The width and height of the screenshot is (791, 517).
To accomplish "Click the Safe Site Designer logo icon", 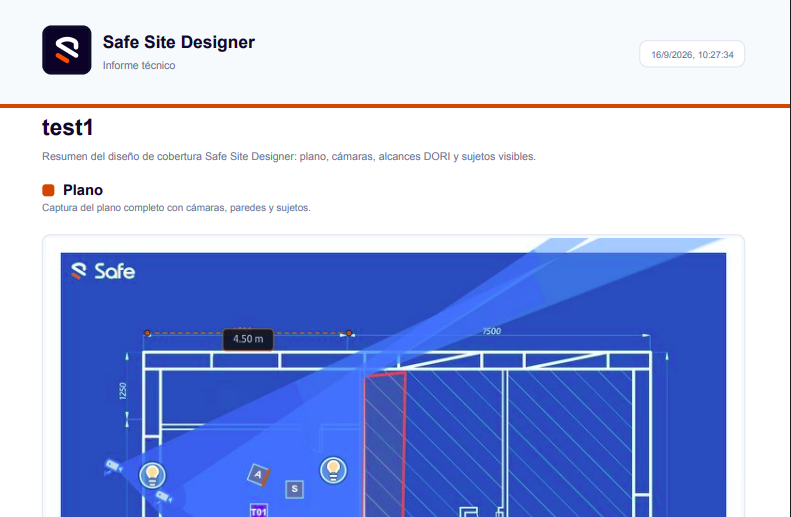I will 67,50.
